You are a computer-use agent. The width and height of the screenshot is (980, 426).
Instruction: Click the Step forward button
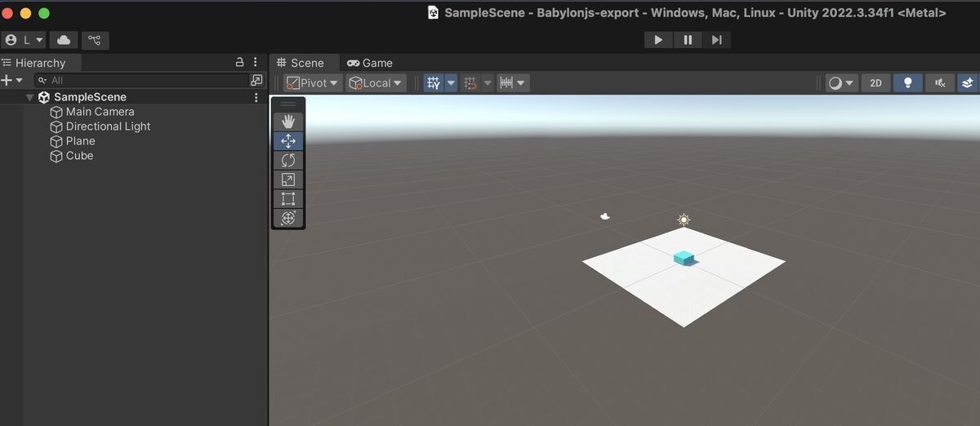[716, 39]
